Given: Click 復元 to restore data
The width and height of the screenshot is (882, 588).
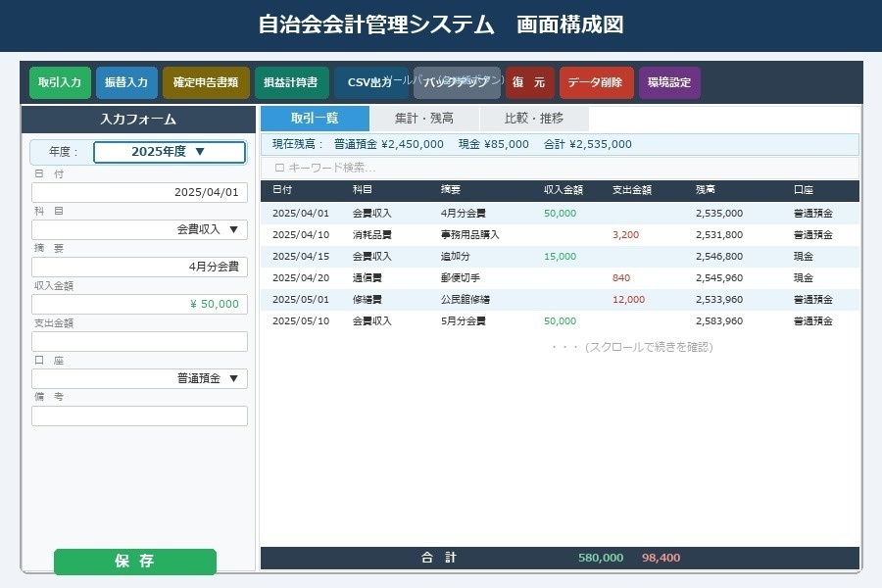Looking at the screenshot, I should tap(530, 83).
